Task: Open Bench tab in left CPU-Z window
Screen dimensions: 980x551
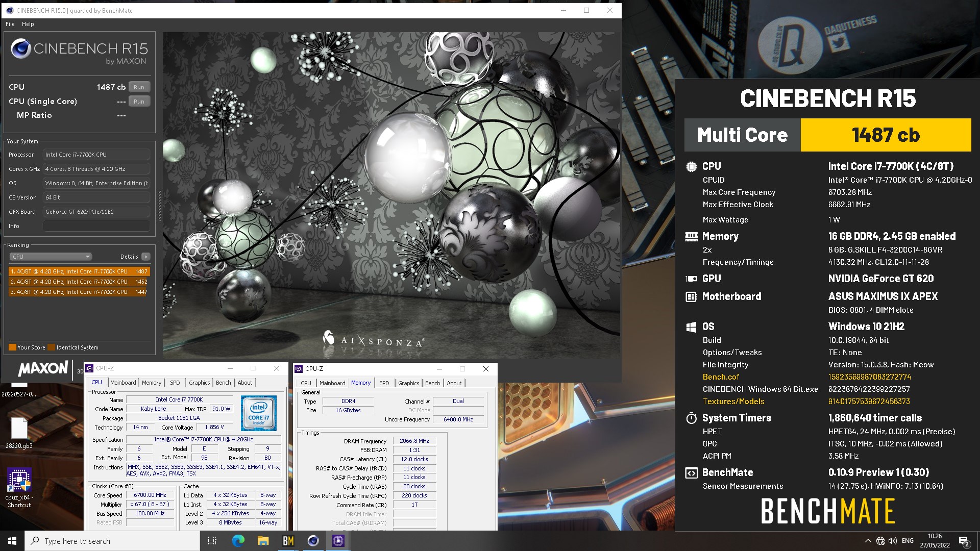Action: pyautogui.click(x=224, y=383)
